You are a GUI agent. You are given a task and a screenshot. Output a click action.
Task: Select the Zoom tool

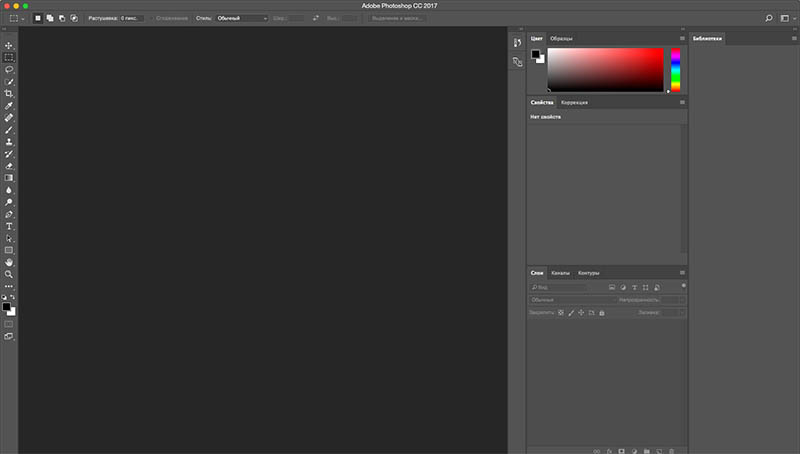coord(9,274)
